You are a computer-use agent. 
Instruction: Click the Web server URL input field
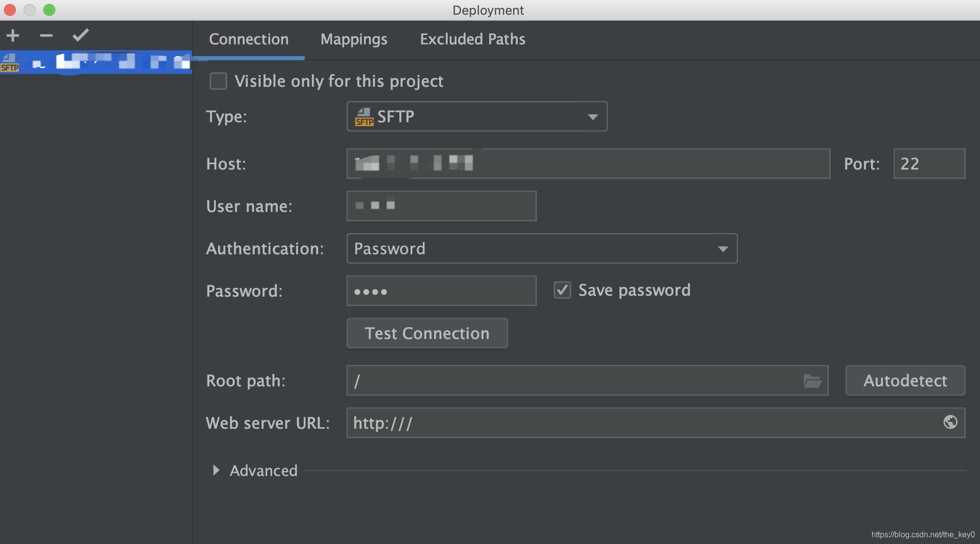655,423
